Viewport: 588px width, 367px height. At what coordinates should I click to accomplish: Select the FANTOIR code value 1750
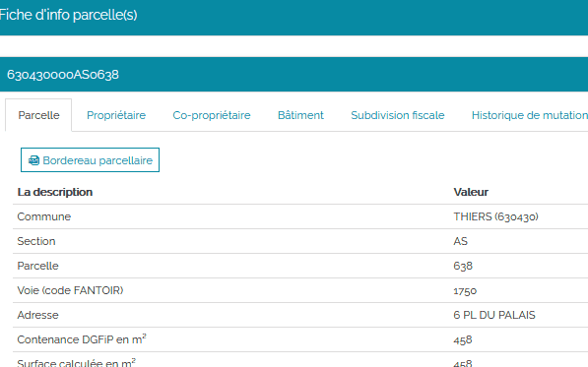465,291
